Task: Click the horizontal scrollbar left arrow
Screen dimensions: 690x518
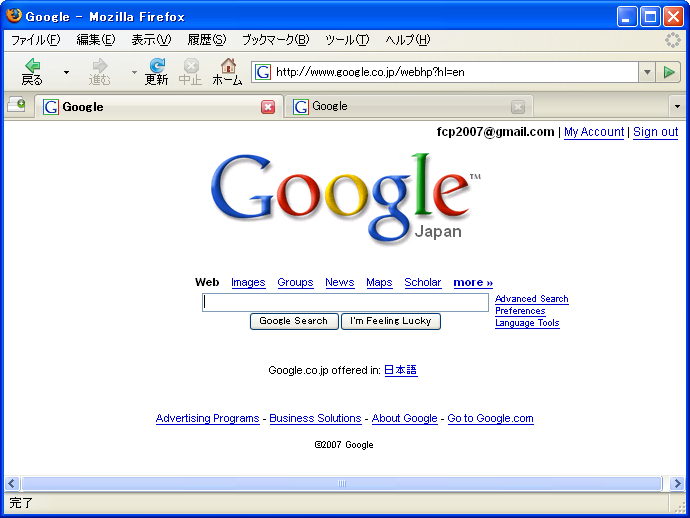Action: tap(12, 484)
